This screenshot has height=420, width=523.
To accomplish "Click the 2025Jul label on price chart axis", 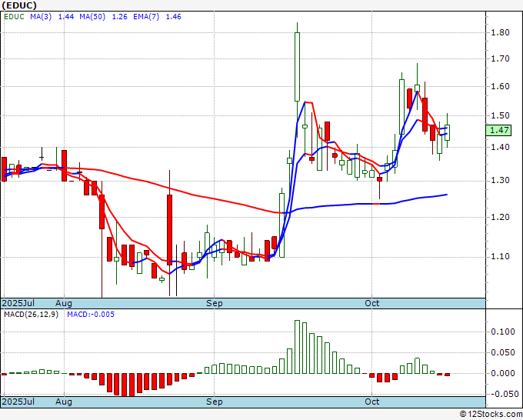I will [18, 303].
